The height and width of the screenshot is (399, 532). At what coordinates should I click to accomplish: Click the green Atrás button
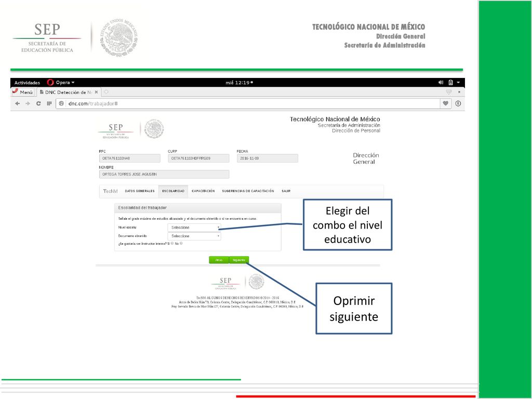pyautogui.click(x=219, y=260)
